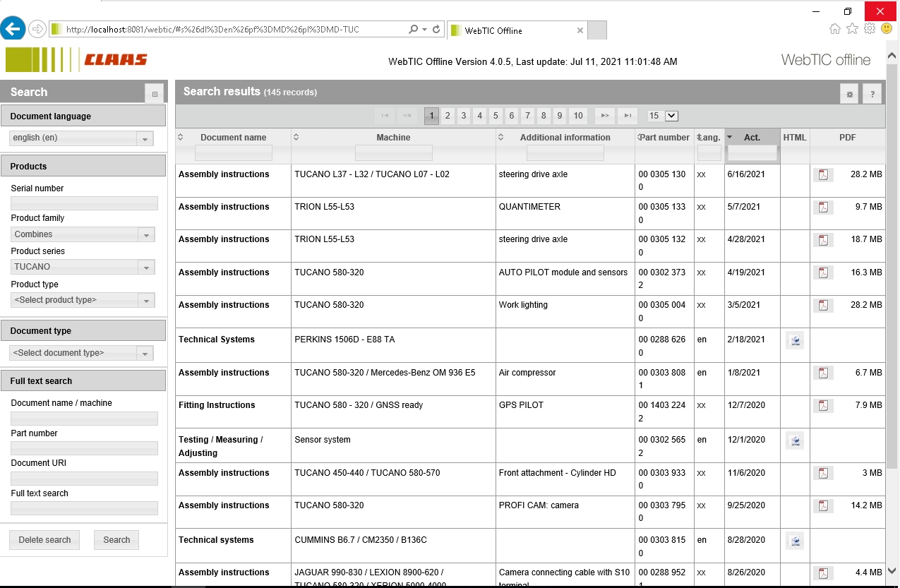This screenshot has width=900, height=588.
Task: Click Document name / machine search field
Action: coord(84,418)
